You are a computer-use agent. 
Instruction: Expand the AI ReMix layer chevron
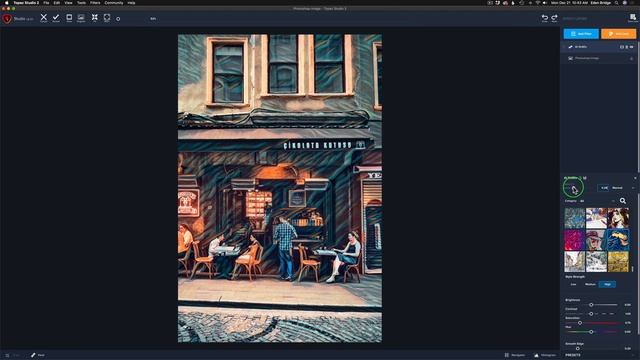pyautogui.click(x=564, y=47)
